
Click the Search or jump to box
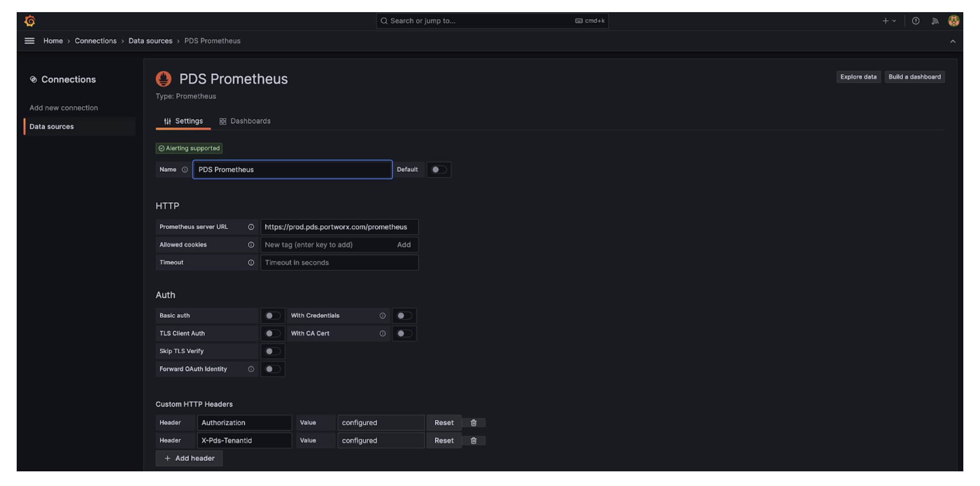tap(492, 21)
